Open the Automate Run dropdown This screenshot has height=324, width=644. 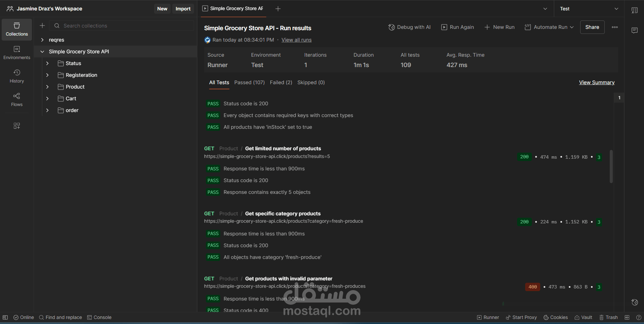point(549,27)
